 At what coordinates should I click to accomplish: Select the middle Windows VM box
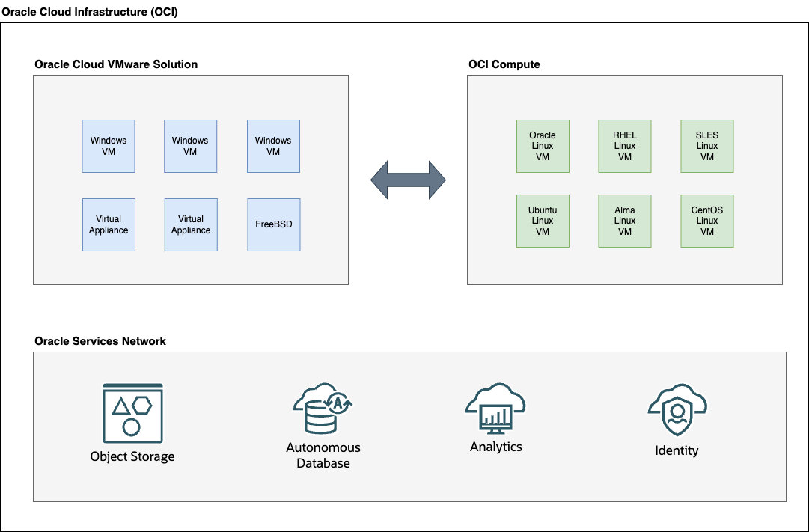191,146
